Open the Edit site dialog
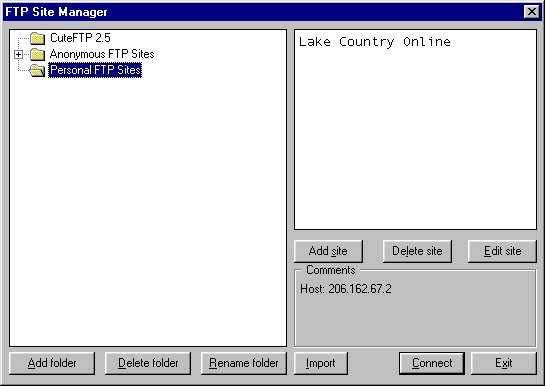This screenshot has height=386, width=545. (x=502, y=251)
